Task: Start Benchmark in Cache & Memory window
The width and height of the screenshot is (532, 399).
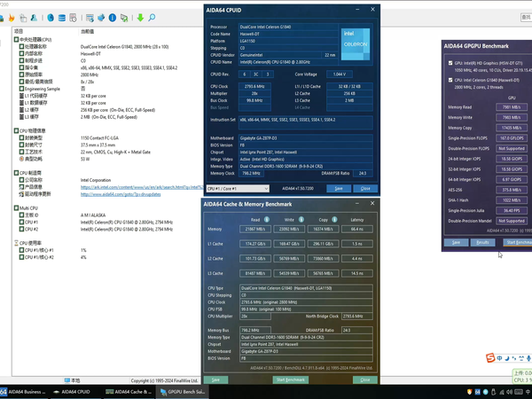Action: click(x=291, y=379)
